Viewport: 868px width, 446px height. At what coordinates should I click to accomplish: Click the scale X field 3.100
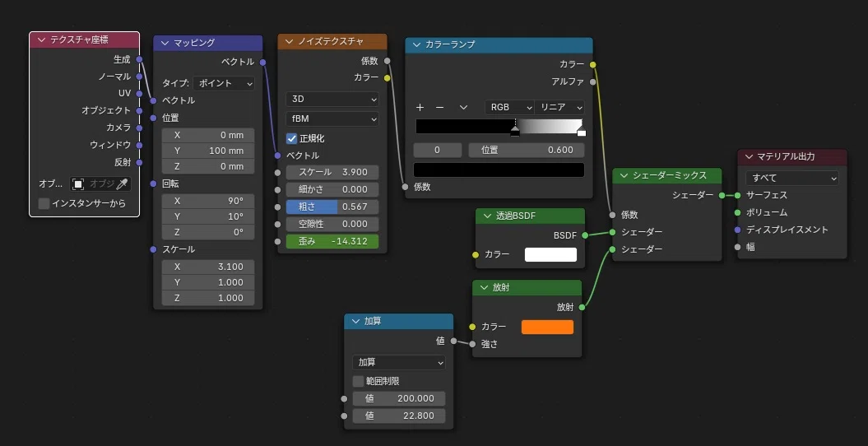coord(208,267)
